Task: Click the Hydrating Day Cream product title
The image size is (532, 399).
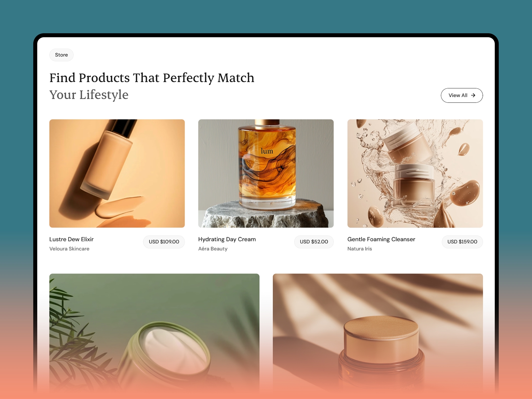Action: click(x=227, y=239)
